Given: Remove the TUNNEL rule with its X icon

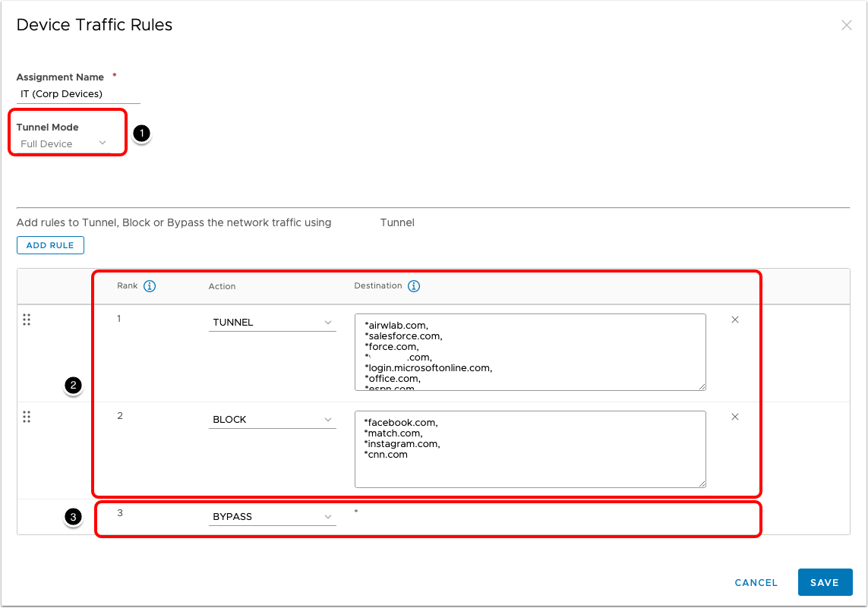Looking at the screenshot, I should pyautogui.click(x=734, y=320).
